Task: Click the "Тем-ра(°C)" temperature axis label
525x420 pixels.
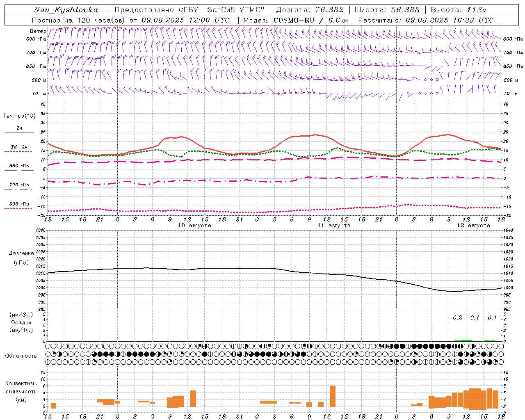Action: point(19,116)
